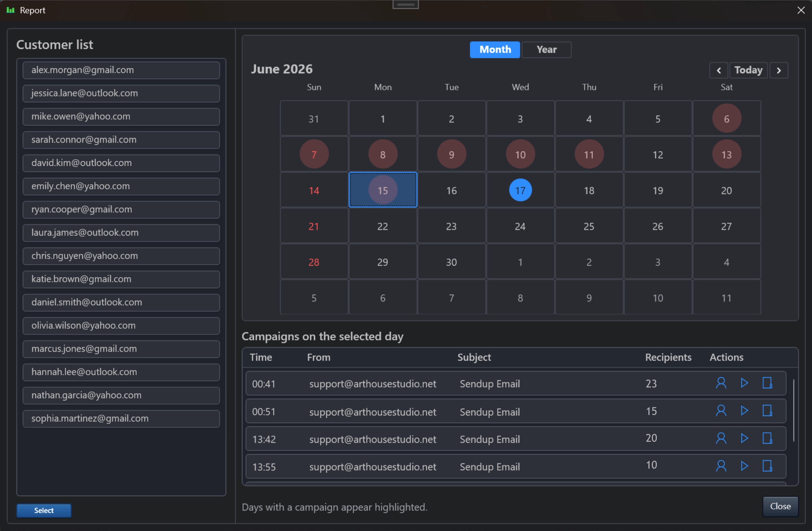Pick June 30 on the calendar
This screenshot has width=812, height=531.
point(451,262)
